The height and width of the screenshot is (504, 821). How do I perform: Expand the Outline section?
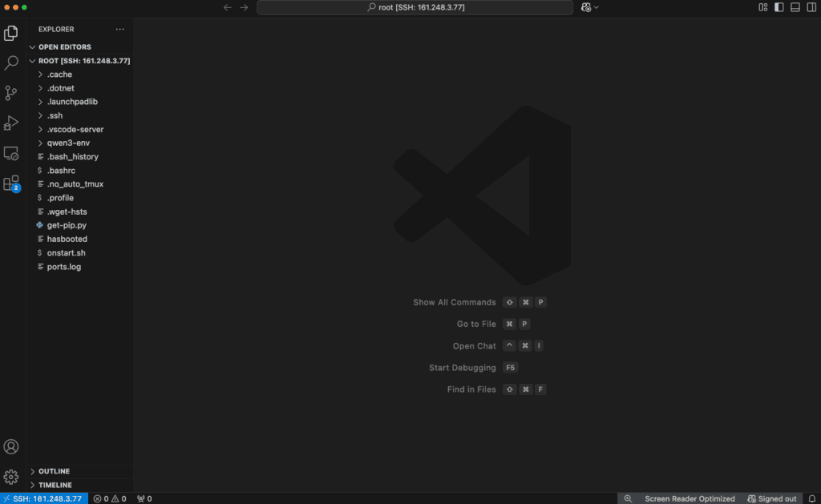pos(79,472)
